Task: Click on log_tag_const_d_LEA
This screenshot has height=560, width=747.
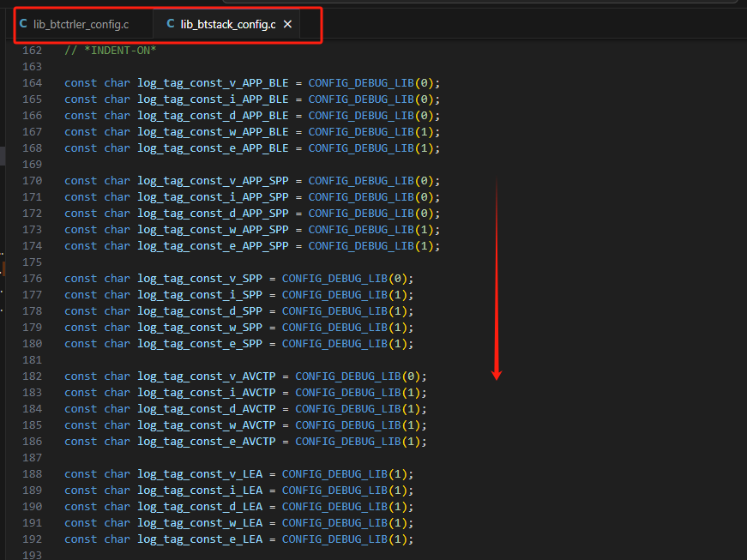Action: coord(200,507)
